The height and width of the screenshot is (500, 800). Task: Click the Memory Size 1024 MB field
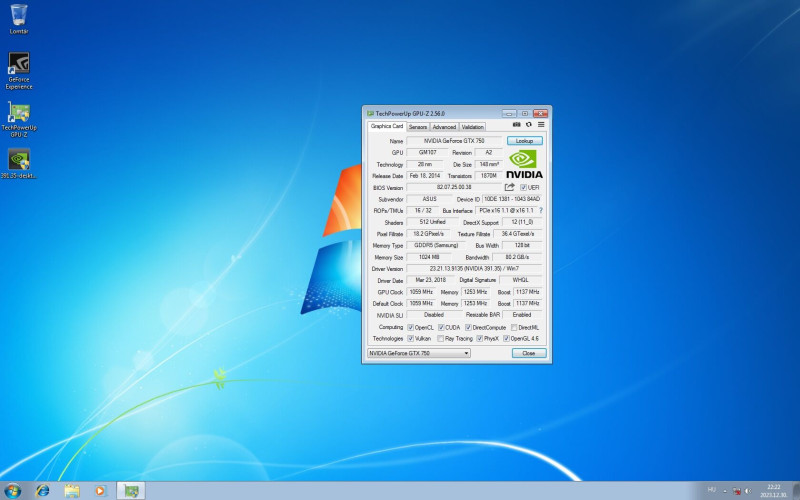pyautogui.click(x=429, y=257)
